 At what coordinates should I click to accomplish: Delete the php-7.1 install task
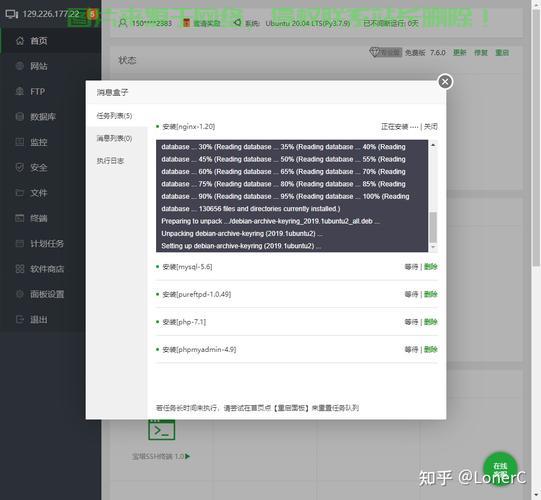tap(431, 322)
